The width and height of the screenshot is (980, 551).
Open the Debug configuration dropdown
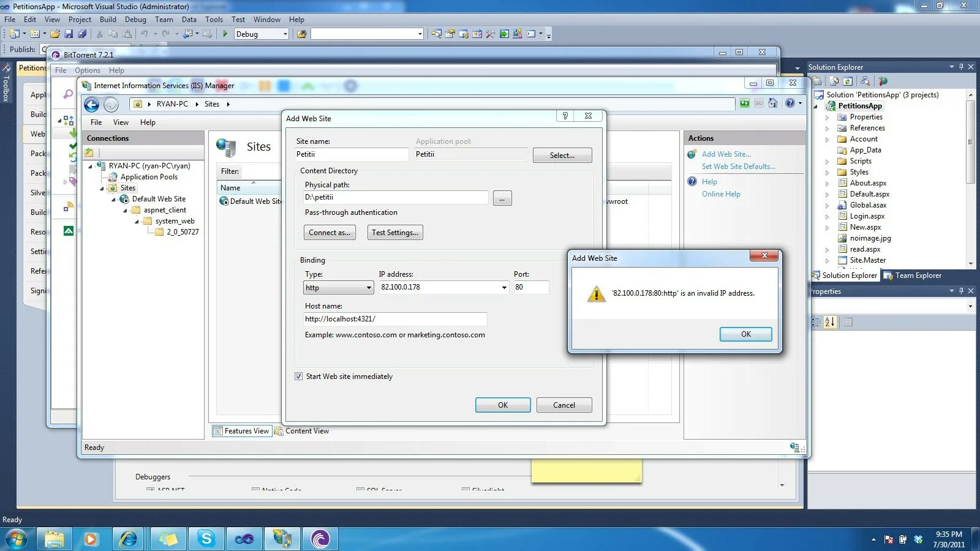tap(285, 34)
